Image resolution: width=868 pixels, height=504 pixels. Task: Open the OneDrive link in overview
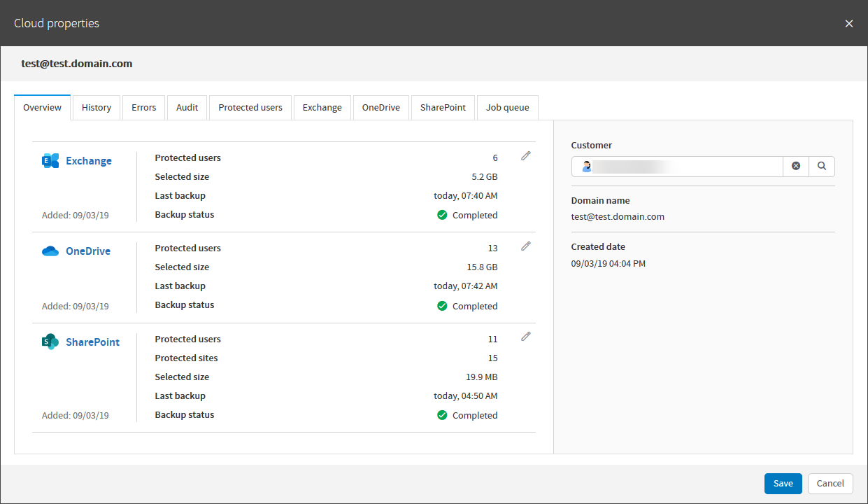coord(88,251)
